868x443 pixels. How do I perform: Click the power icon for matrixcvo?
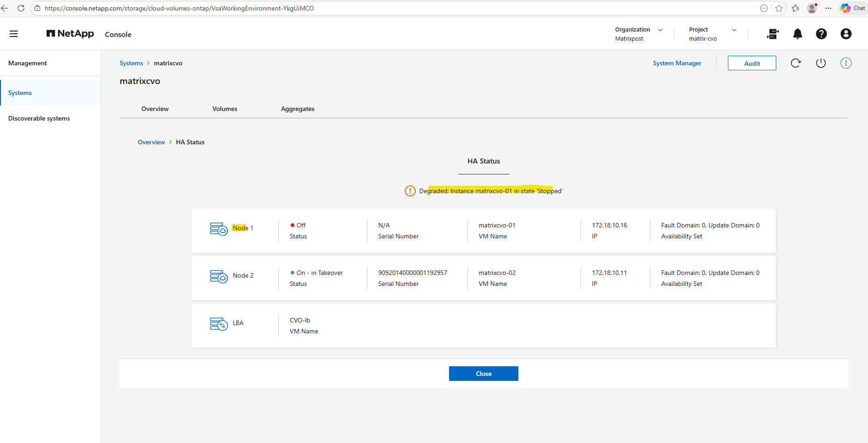pos(821,63)
